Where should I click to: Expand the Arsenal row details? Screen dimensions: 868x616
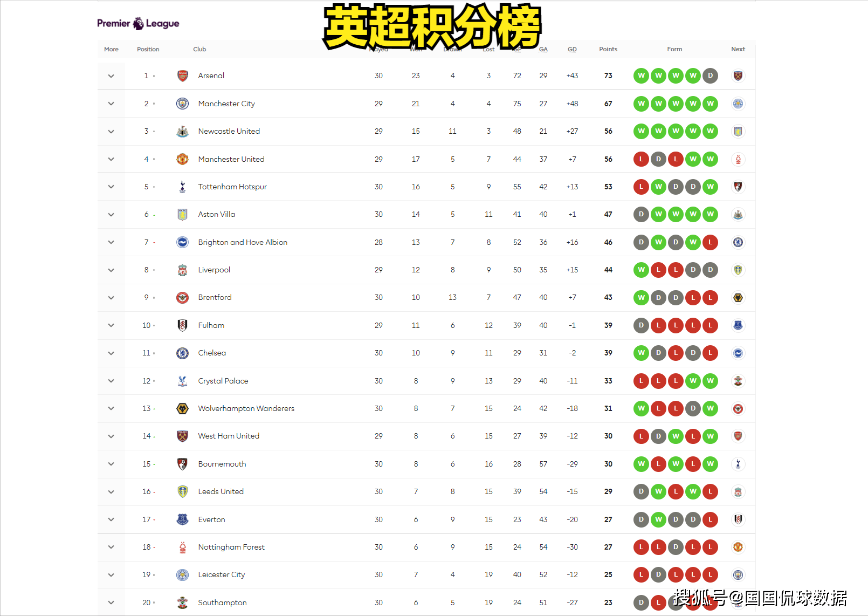tap(111, 76)
